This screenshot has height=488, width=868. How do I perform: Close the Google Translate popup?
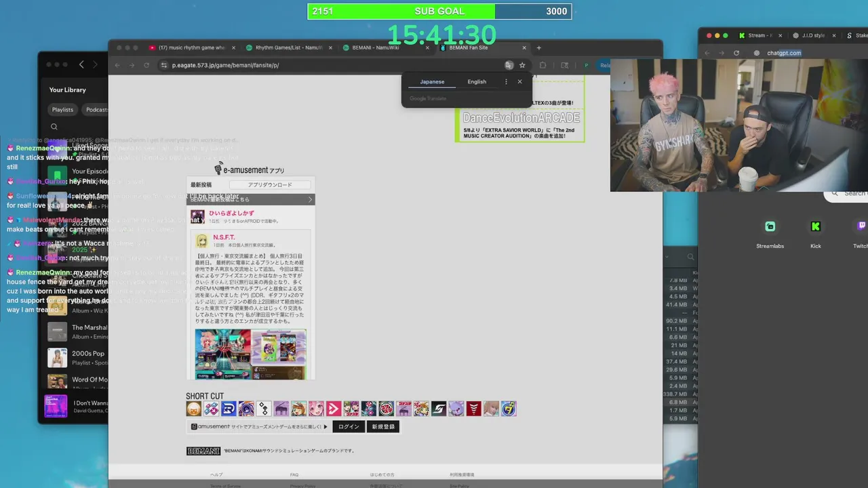(520, 81)
